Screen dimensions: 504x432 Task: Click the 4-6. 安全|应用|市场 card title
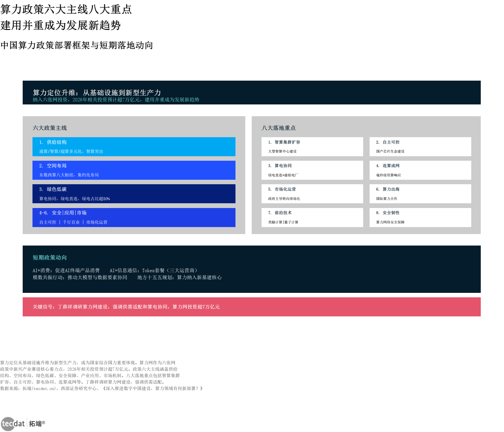click(x=63, y=213)
